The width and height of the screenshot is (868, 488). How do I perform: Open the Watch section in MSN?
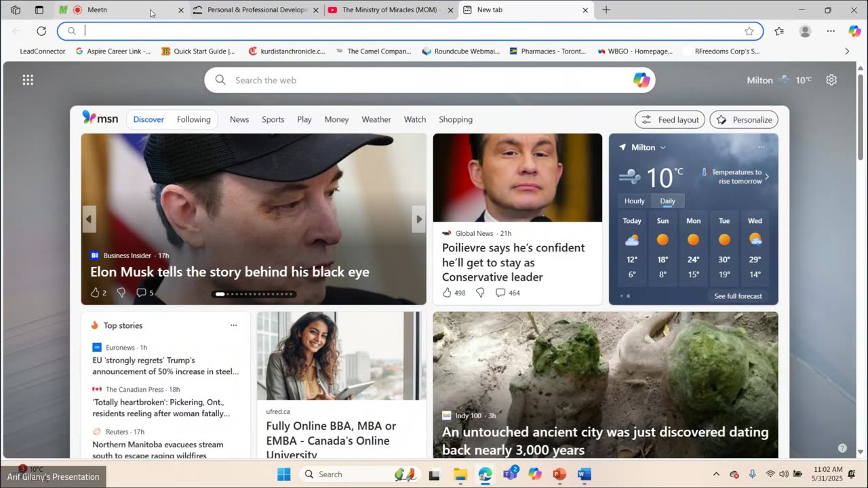(x=415, y=119)
